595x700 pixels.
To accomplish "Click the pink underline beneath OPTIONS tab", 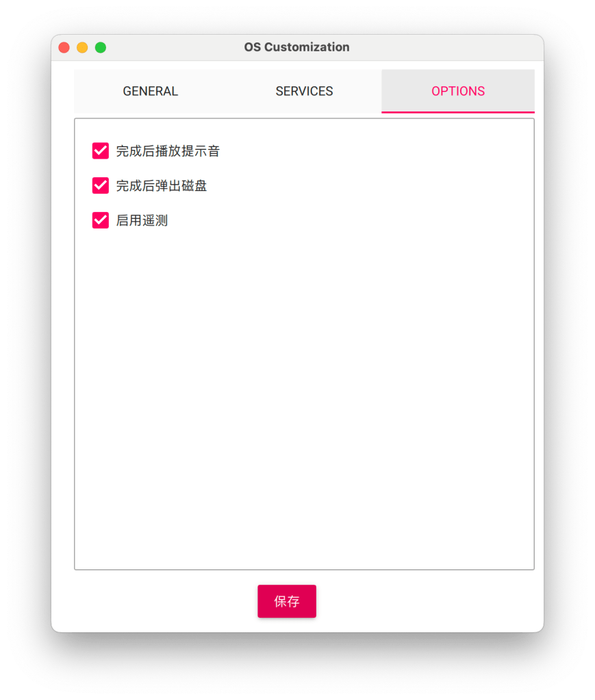I will pyautogui.click(x=458, y=112).
